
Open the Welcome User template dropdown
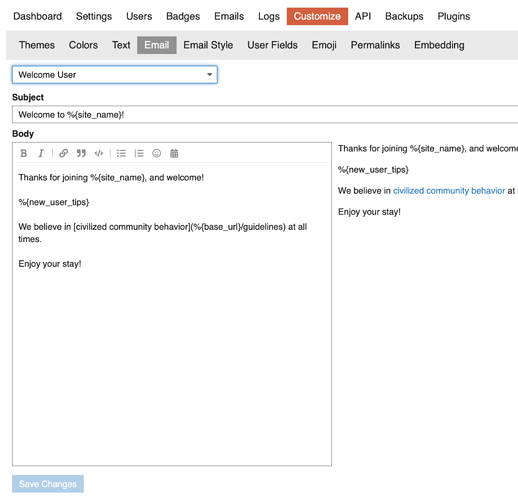(x=115, y=75)
